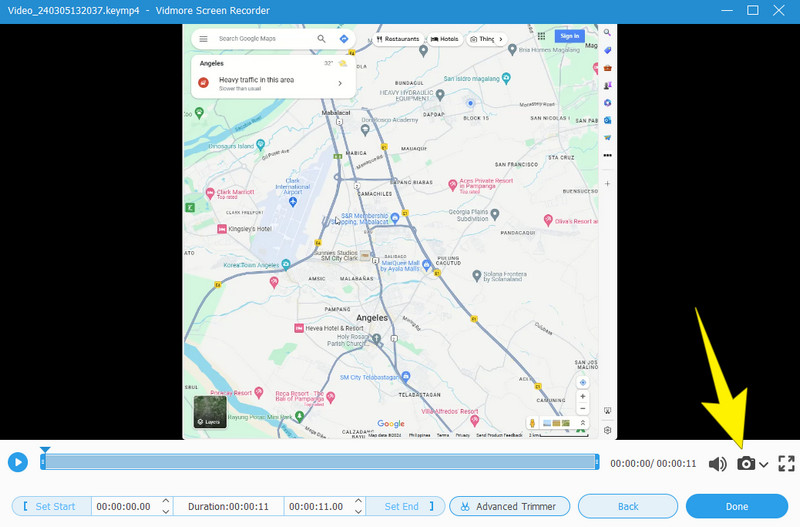Click sidebar shopping tag icon
Image resolution: width=800 pixels, height=527 pixels.
(x=607, y=50)
